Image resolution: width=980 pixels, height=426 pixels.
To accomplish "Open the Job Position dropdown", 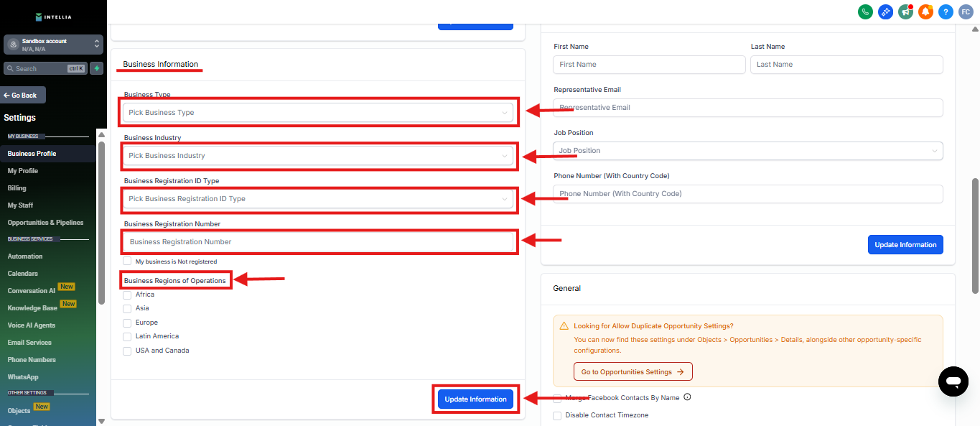I will coord(747,151).
